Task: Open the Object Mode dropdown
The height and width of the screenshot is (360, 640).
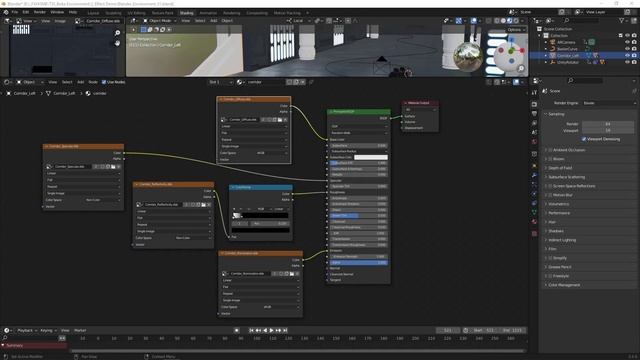Action: (x=159, y=20)
